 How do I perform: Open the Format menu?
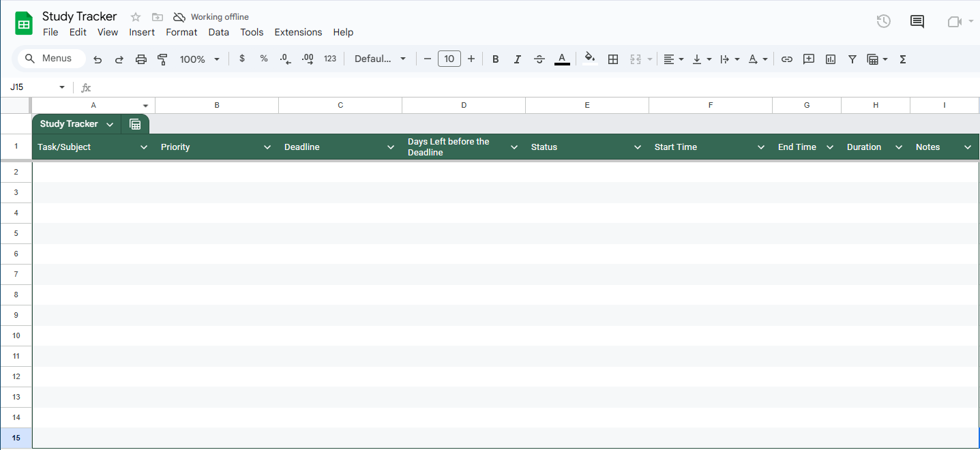[x=181, y=32]
